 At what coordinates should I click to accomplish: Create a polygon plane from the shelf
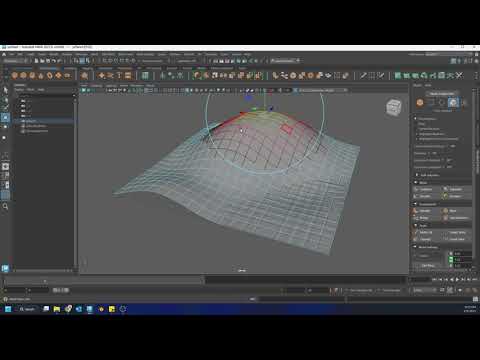pyautogui.click(x=58, y=76)
